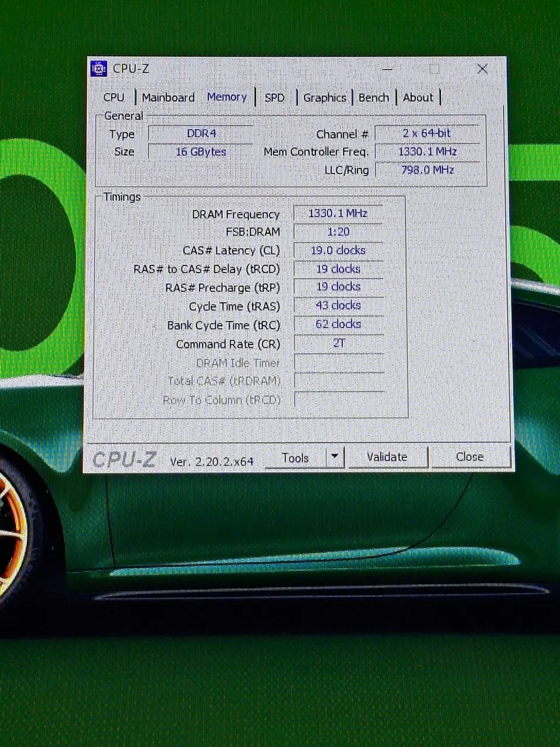This screenshot has width=560, height=747.
Task: Click the empty Total CAS# (tRDRAM) field
Action: point(339,381)
